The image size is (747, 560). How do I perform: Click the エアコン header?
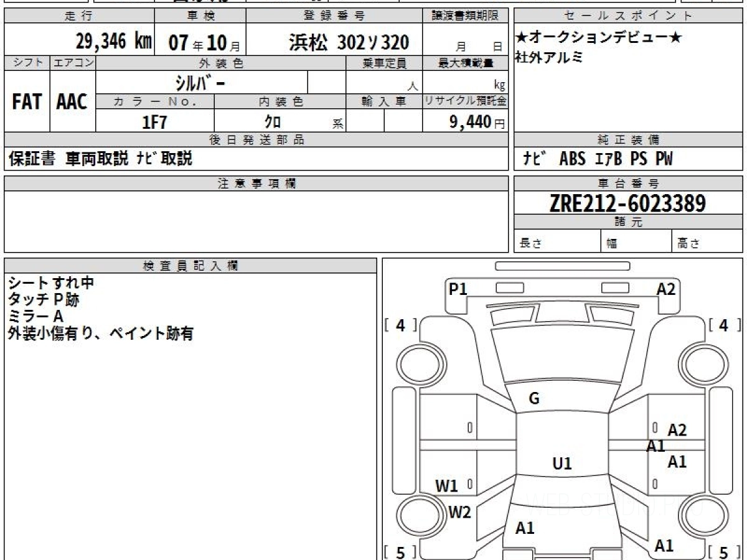(x=73, y=62)
